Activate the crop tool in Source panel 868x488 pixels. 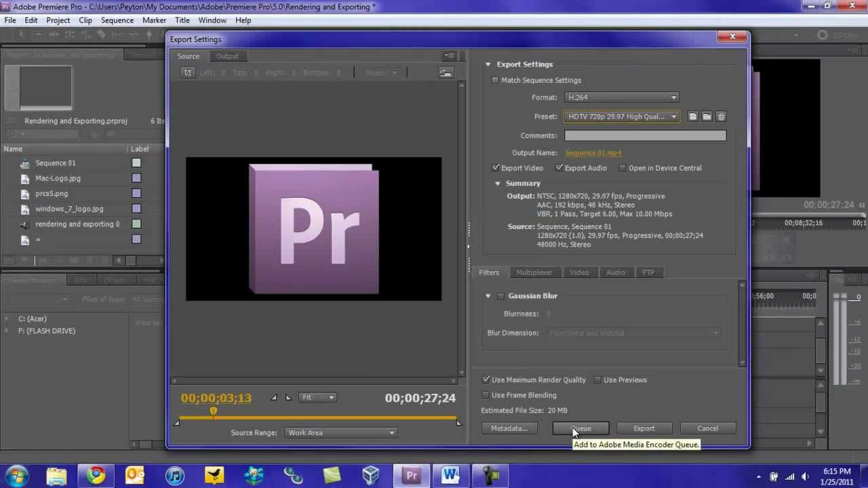click(188, 73)
